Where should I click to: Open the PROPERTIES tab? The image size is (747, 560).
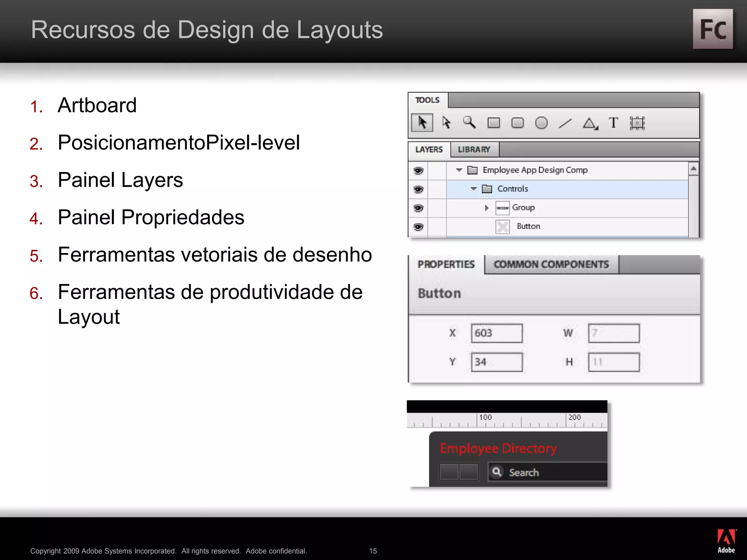pyautogui.click(x=446, y=264)
